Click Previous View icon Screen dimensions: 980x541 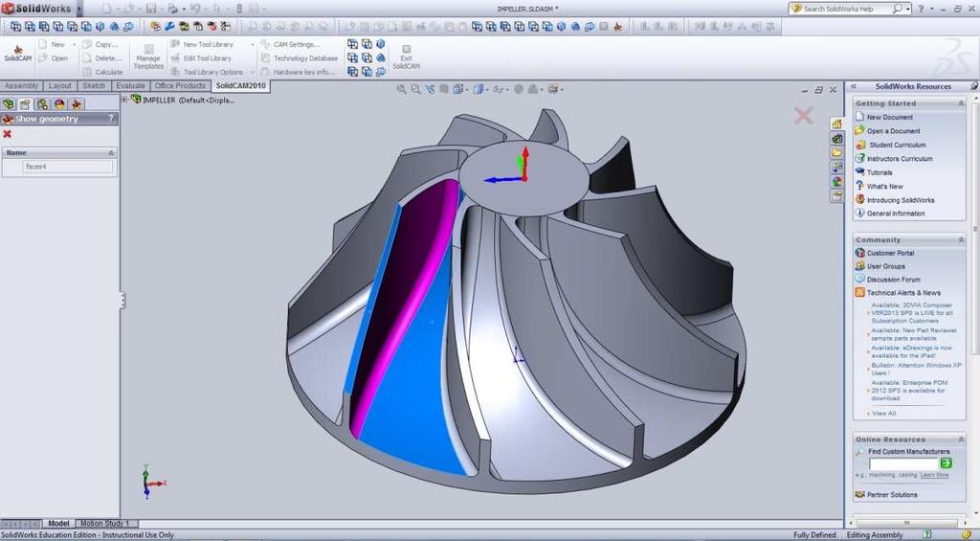(x=430, y=89)
